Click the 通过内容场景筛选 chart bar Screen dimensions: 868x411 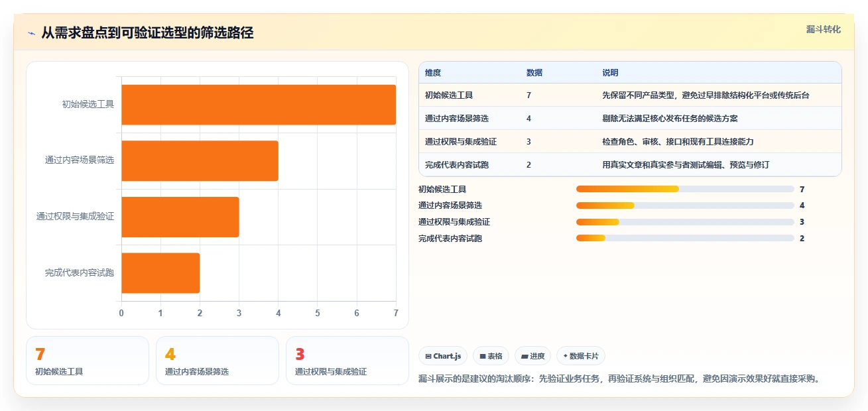[200, 160]
